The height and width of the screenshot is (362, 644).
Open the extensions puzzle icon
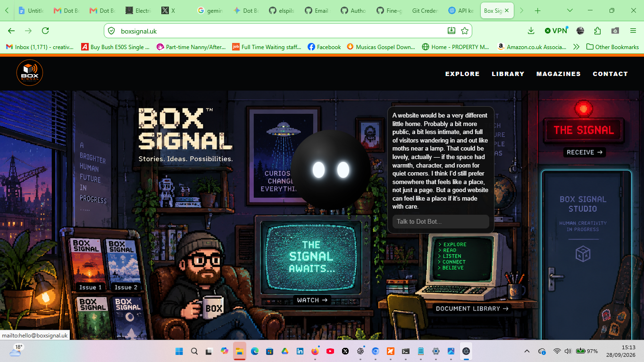coord(597,31)
